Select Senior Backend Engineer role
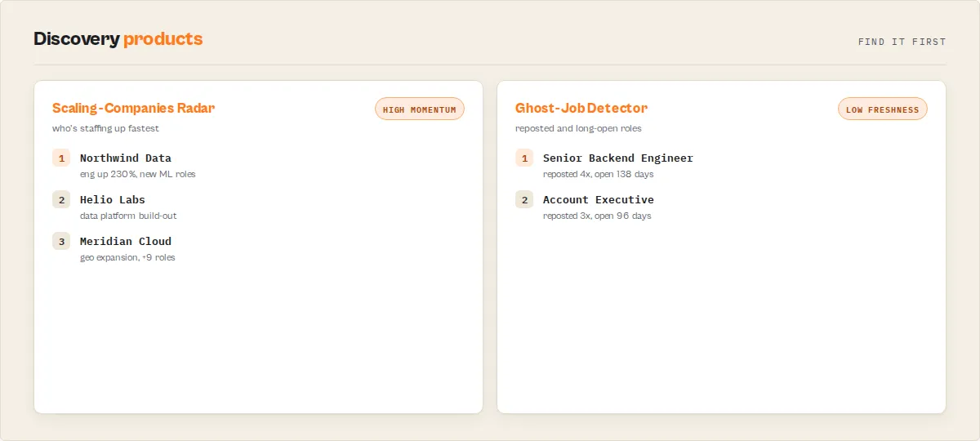 618,158
